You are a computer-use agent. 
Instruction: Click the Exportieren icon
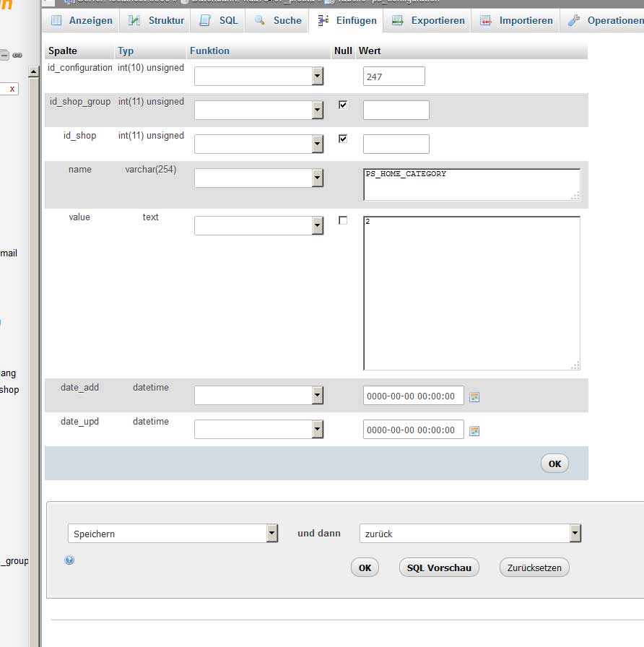398,20
